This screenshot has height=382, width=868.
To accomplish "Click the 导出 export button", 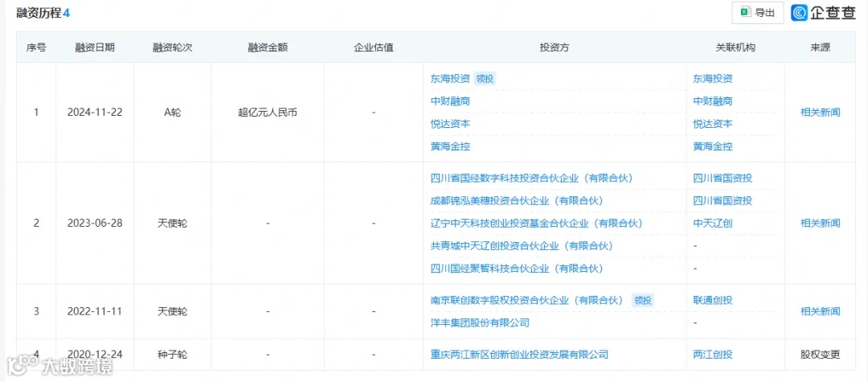I will 757,14.
